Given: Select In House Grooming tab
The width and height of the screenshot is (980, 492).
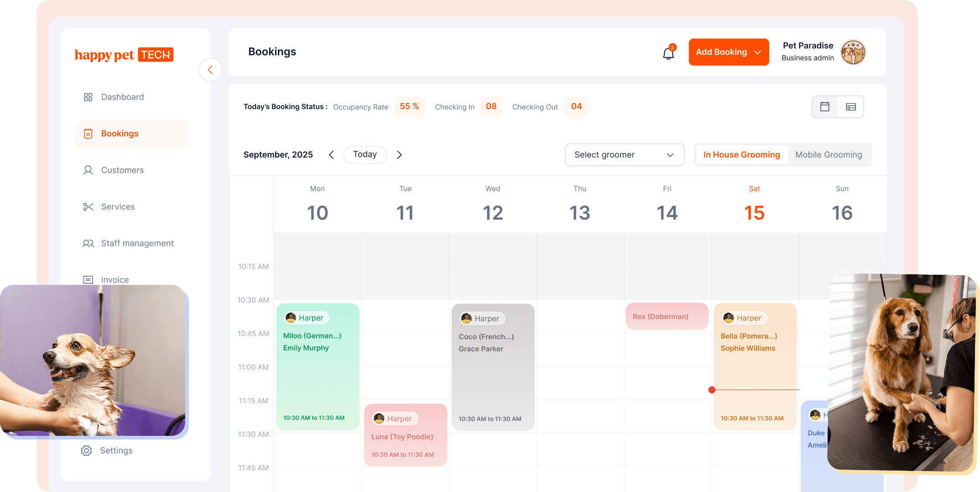Looking at the screenshot, I should [x=741, y=155].
